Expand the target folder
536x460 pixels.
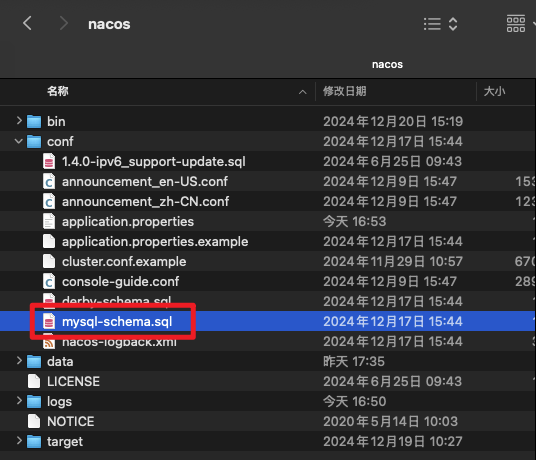pos(19,441)
